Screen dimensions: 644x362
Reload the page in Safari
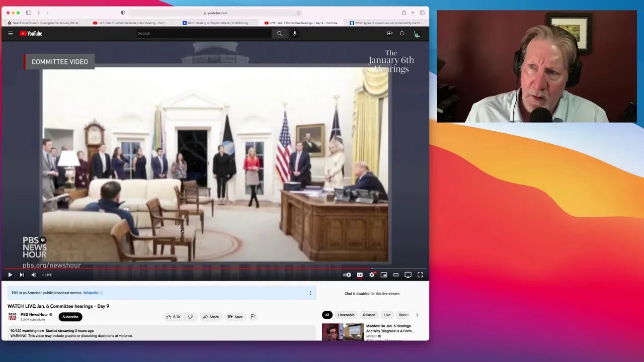click(x=299, y=13)
